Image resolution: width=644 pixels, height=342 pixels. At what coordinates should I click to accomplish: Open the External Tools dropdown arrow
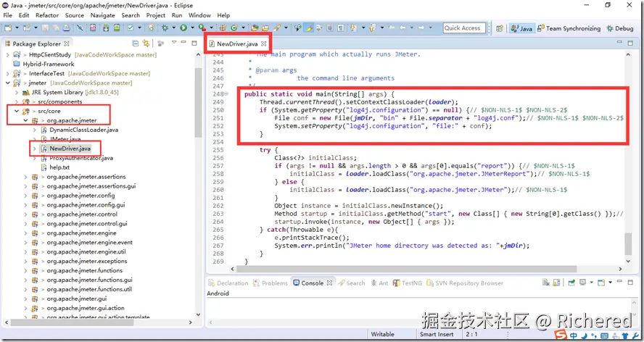211,28
